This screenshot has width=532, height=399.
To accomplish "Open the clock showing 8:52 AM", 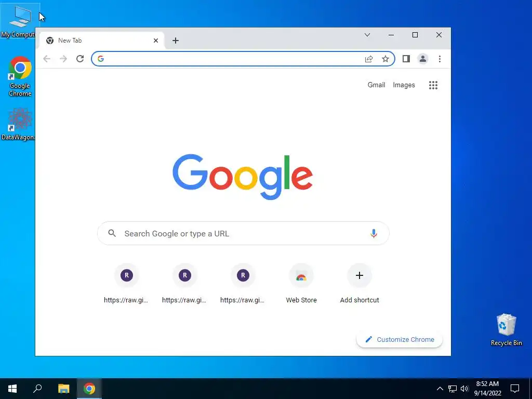I will 487,389.
